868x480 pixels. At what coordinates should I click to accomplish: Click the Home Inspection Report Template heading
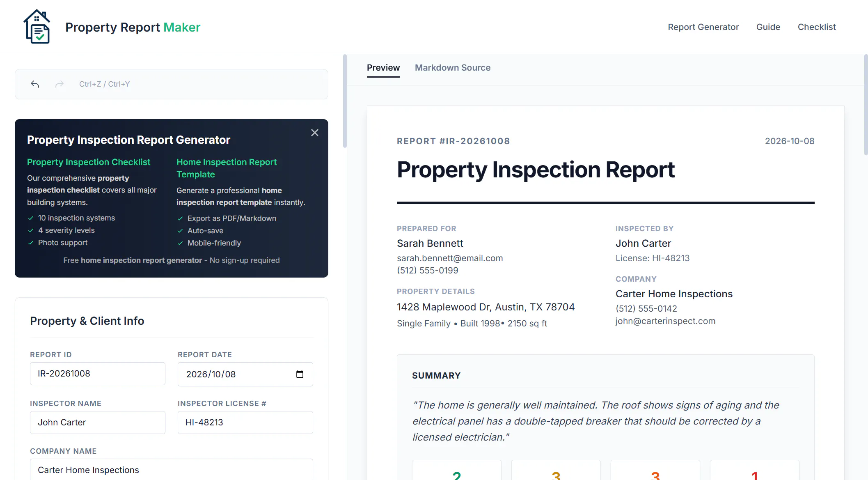coord(227,168)
